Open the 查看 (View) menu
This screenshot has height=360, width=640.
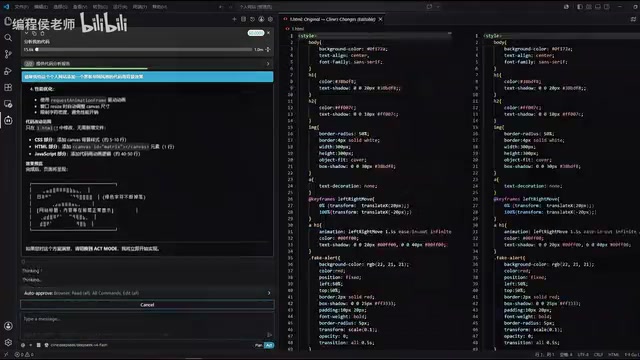click(80, 7)
